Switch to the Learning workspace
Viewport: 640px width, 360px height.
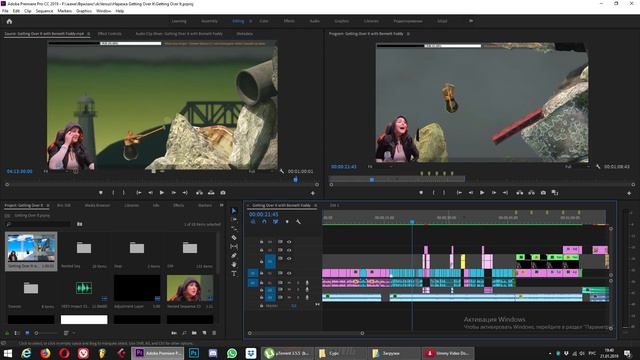pos(179,21)
